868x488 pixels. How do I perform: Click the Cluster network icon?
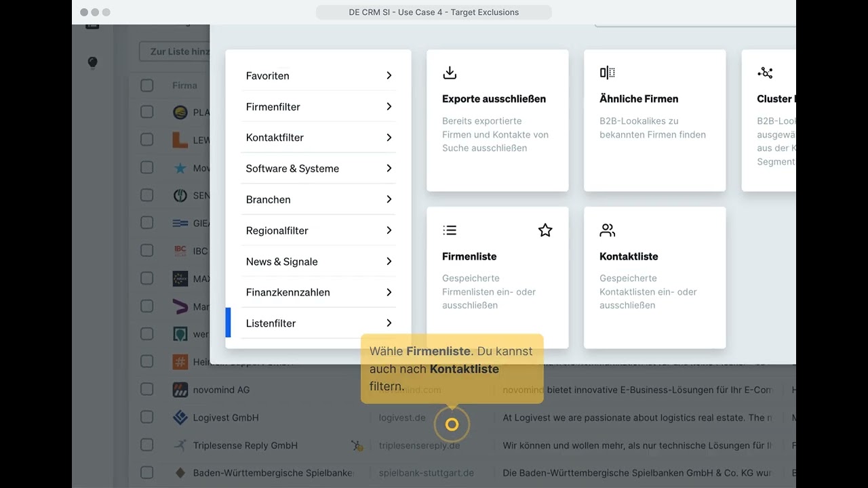pyautogui.click(x=765, y=73)
